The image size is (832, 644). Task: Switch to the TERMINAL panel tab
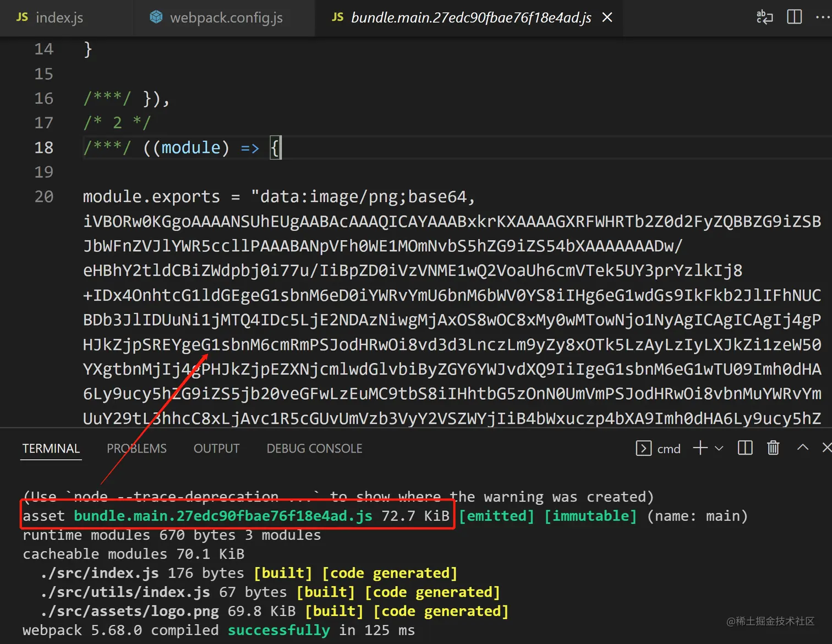point(51,449)
